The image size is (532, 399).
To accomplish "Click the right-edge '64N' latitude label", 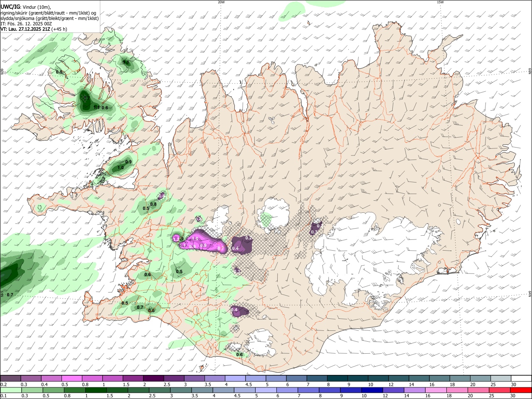I will pyautogui.click(x=530, y=293).
